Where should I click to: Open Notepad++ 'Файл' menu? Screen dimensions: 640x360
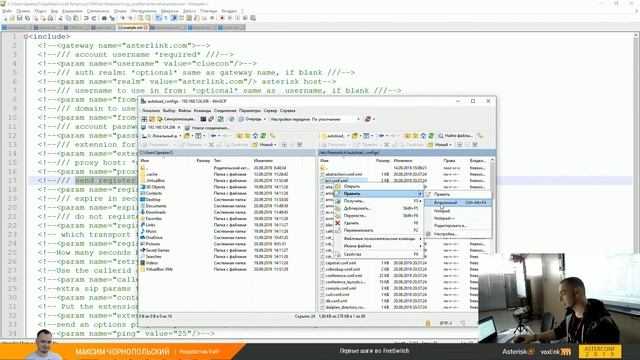[7, 11]
